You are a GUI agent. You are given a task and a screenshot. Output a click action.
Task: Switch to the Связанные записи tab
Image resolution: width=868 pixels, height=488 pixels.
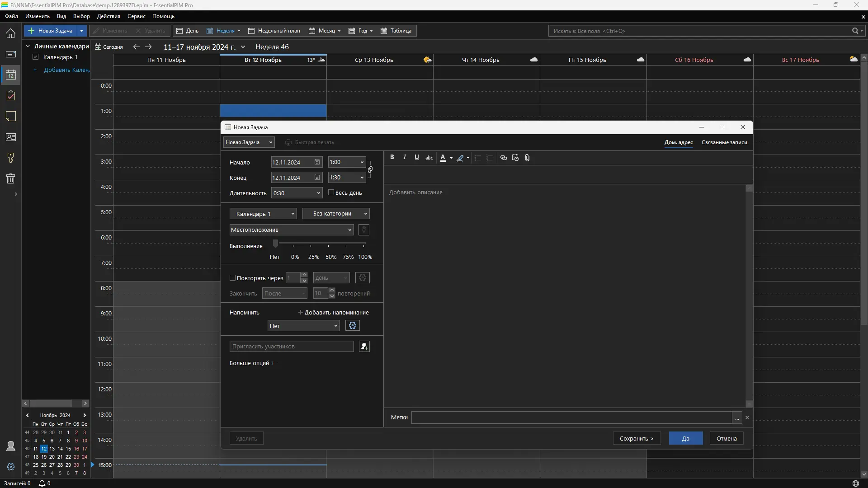pyautogui.click(x=724, y=142)
